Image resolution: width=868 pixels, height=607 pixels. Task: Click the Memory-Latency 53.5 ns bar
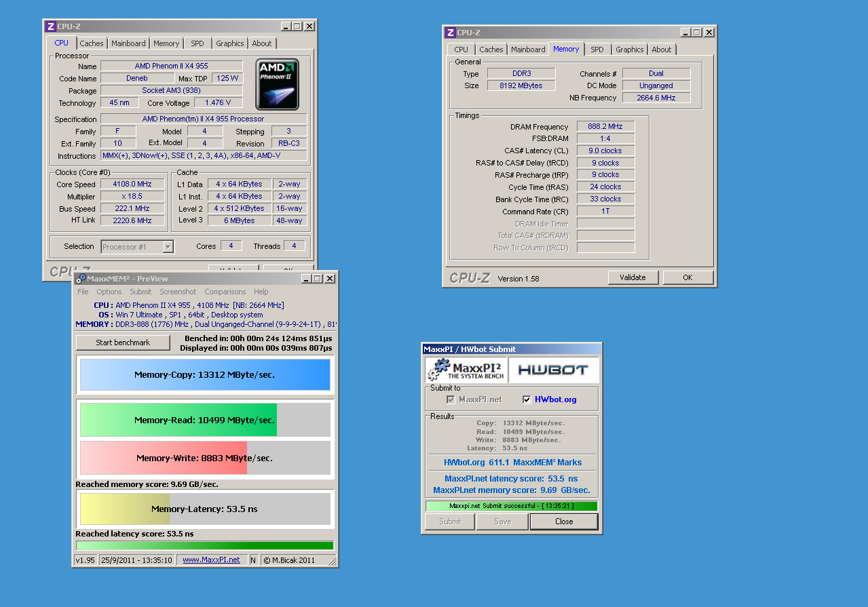pyautogui.click(x=205, y=509)
